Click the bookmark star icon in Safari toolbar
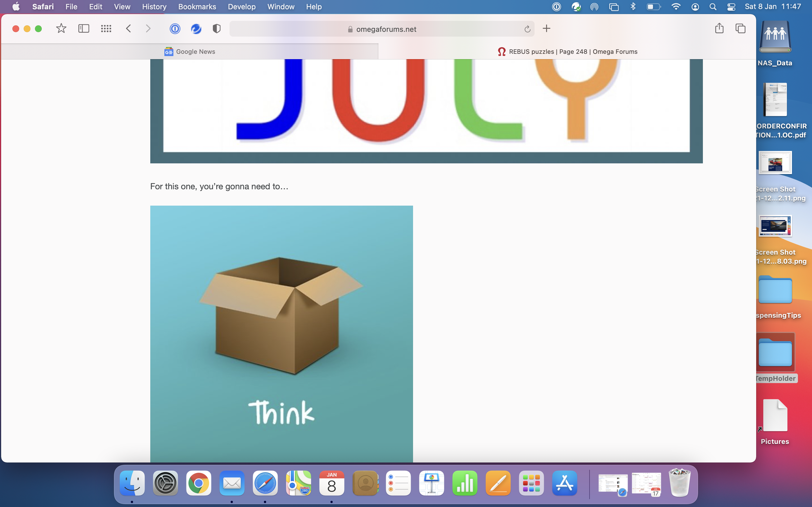The height and width of the screenshot is (507, 812). 61,28
